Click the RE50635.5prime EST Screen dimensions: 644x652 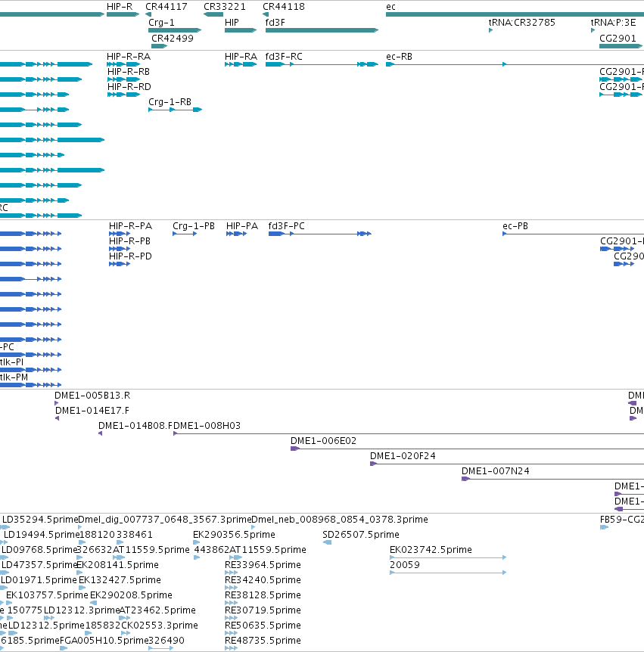pyautogui.click(x=232, y=633)
